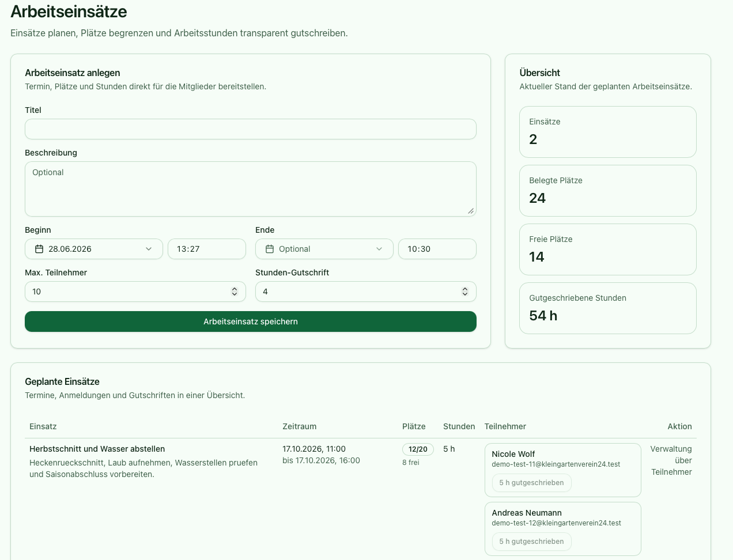Screen dimensions: 733x560
Task: Click the Max. Teilnehmer field showing 10
Action: (135, 292)
